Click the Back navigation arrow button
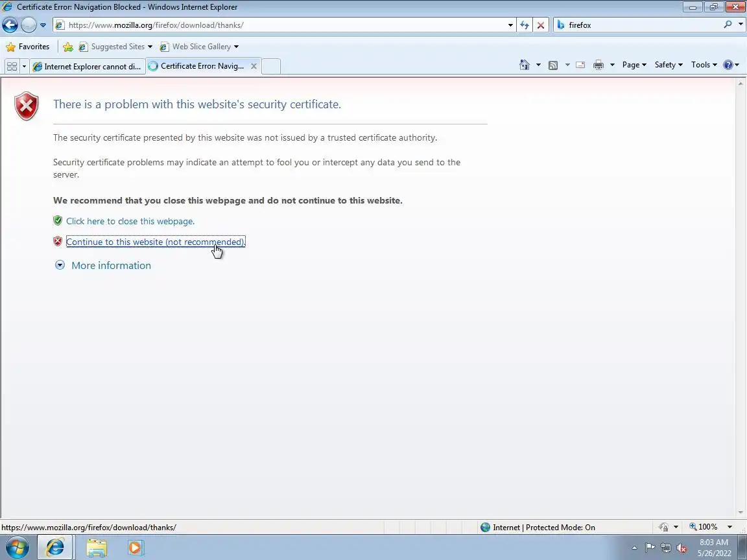 [x=10, y=25]
